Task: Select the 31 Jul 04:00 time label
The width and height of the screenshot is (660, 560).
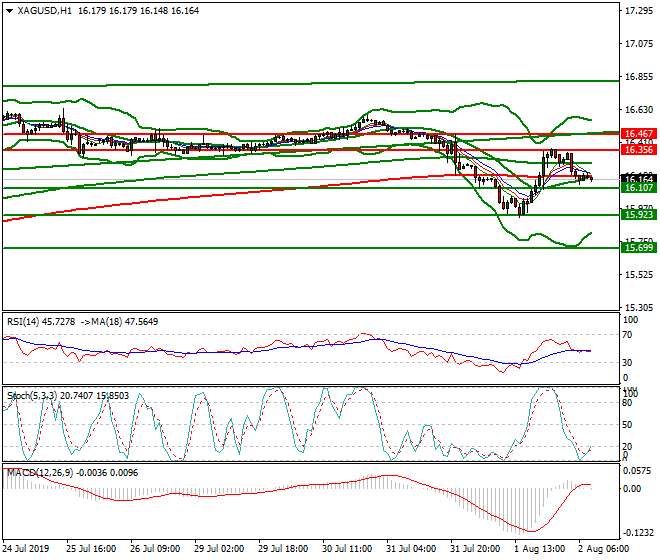Action: (411, 549)
